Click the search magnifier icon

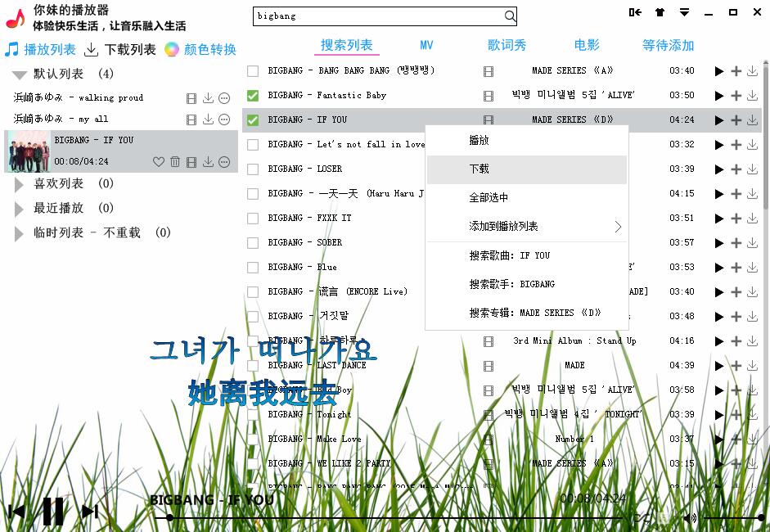pos(509,16)
